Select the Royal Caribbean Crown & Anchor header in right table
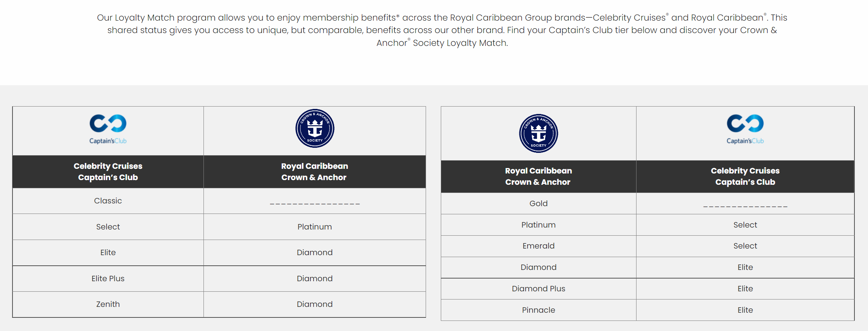 pyautogui.click(x=538, y=177)
